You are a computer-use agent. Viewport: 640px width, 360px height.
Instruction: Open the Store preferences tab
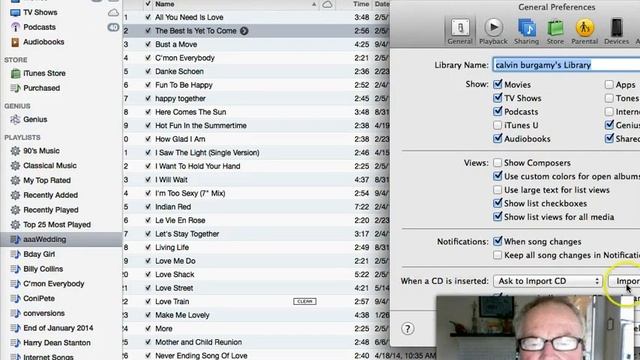tap(555, 31)
